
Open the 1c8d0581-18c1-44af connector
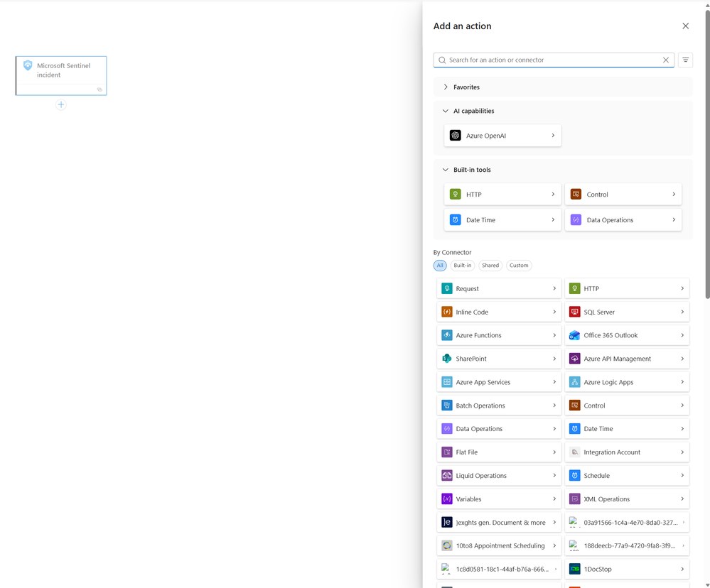pyautogui.click(x=499, y=569)
